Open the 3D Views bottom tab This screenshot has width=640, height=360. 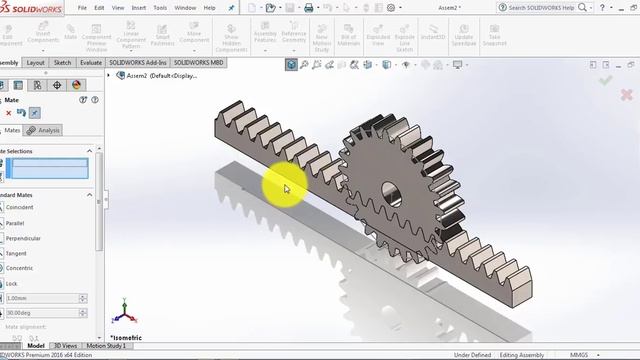[x=65, y=346]
